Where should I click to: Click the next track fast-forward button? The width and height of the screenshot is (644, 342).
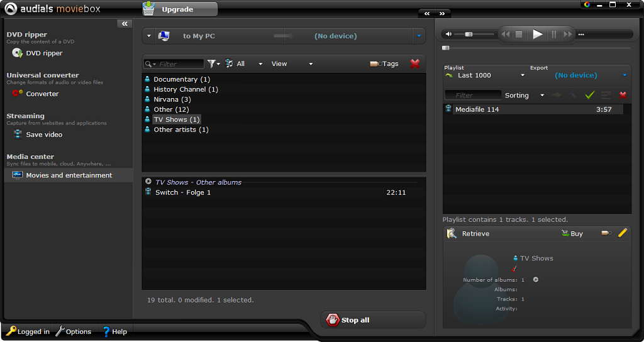568,35
